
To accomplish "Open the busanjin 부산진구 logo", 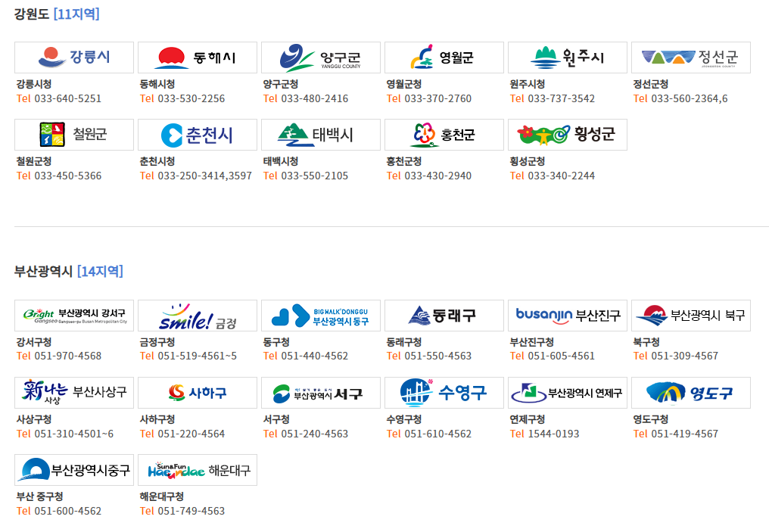I will [x=568, y=316].
